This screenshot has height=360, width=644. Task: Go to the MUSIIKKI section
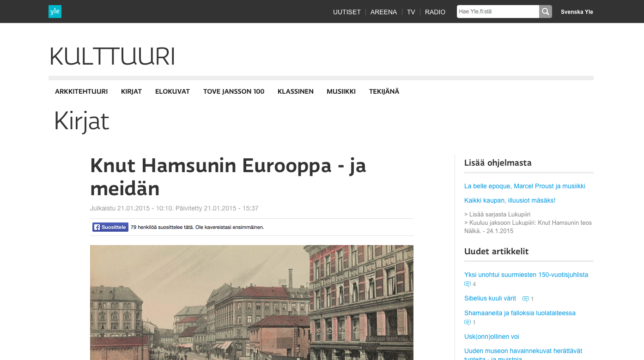click(x=341, y=91)
